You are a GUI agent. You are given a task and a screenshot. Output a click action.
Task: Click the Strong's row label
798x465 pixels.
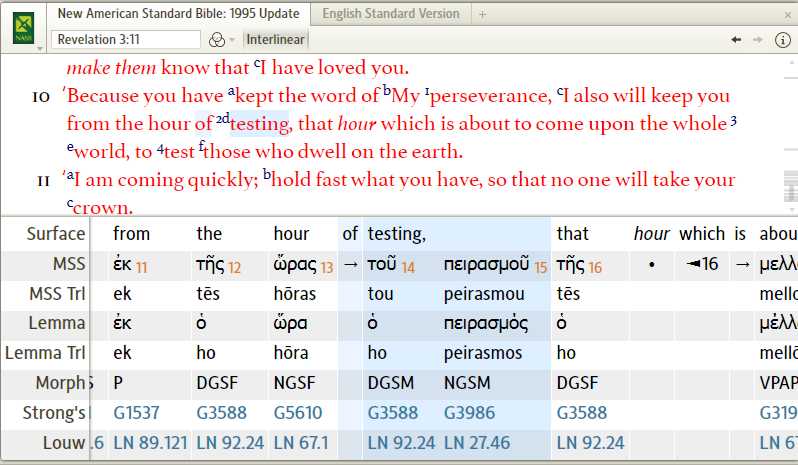pyautogui.click(x=54, y=413)
